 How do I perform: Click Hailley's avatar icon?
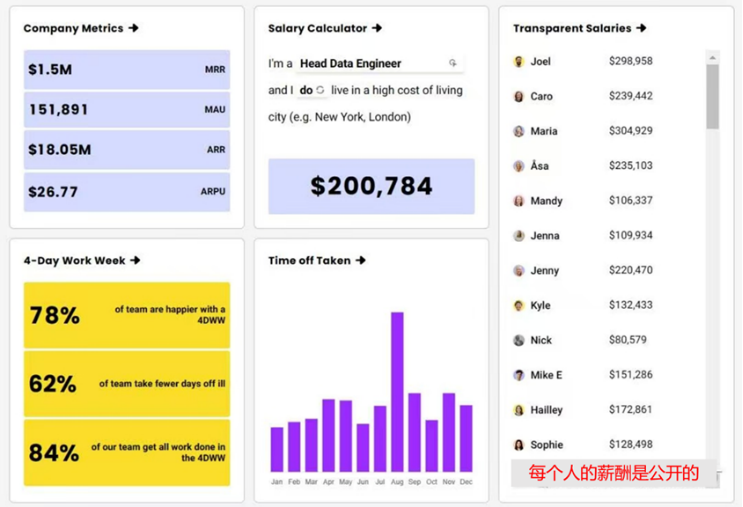coord(519,410)
